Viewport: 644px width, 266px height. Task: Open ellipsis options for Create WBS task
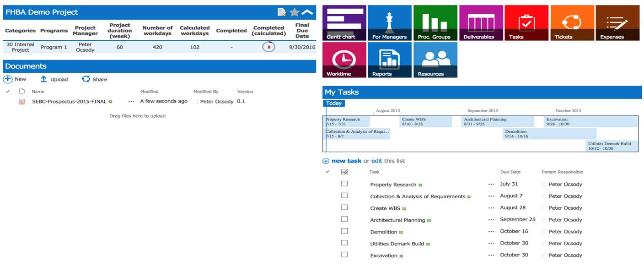click(x=491, y=208)
